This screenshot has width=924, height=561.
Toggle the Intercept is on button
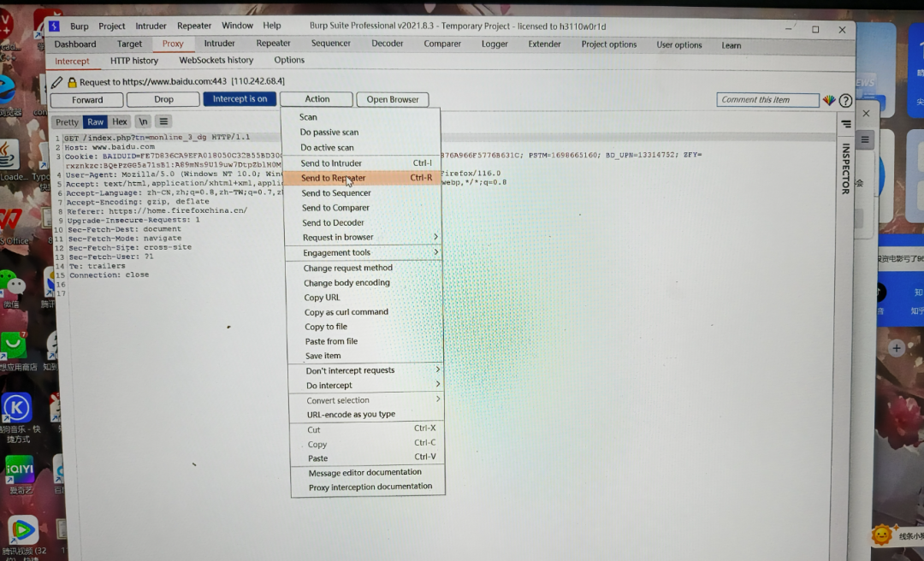(x=240, y=99)
